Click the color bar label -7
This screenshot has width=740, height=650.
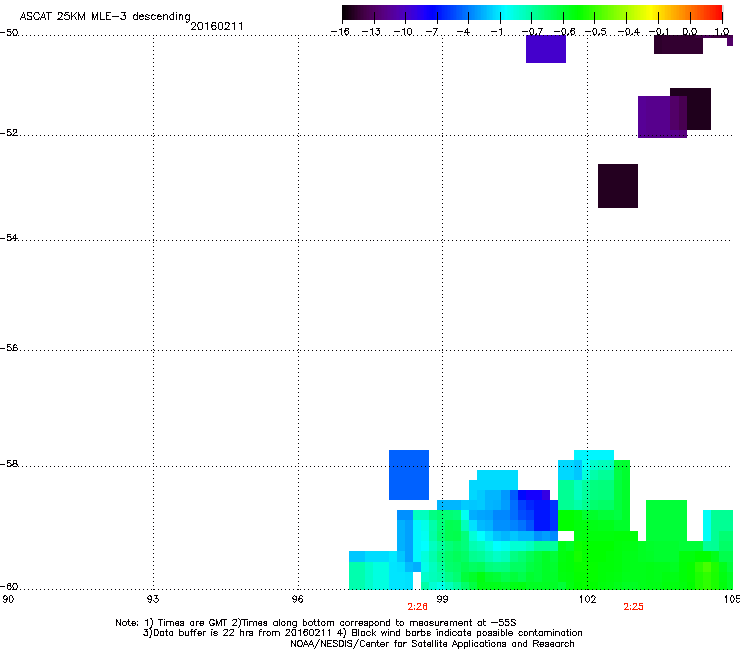tap(432, 32)
